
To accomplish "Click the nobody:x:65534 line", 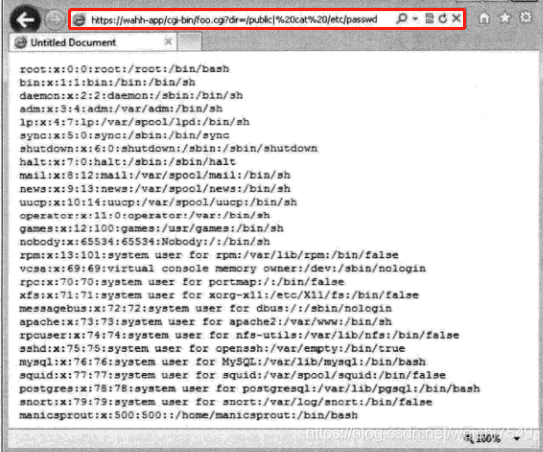I will coord(145,241).
